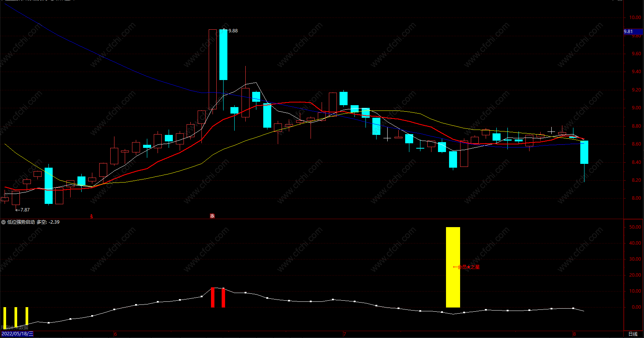Select the large cyan candle topping at 9.88
The height and width of the screenshot is (338, 644).
click(223, 54)
